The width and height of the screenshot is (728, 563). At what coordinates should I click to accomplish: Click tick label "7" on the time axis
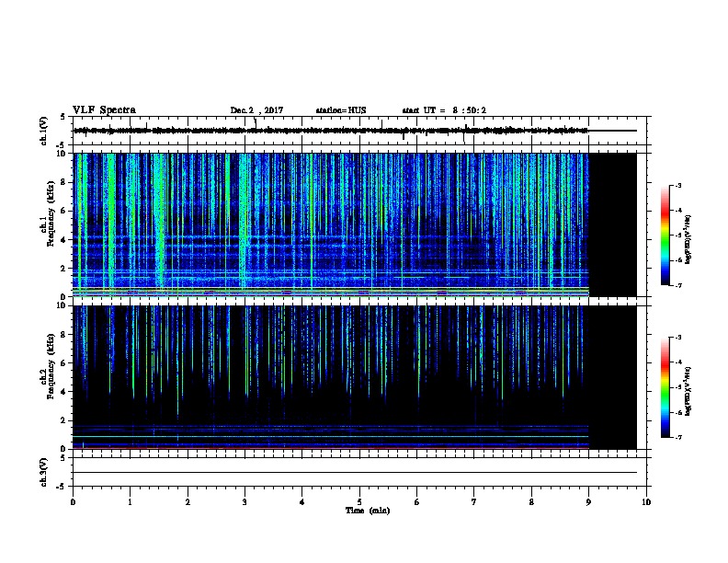[x=474, y=502]
